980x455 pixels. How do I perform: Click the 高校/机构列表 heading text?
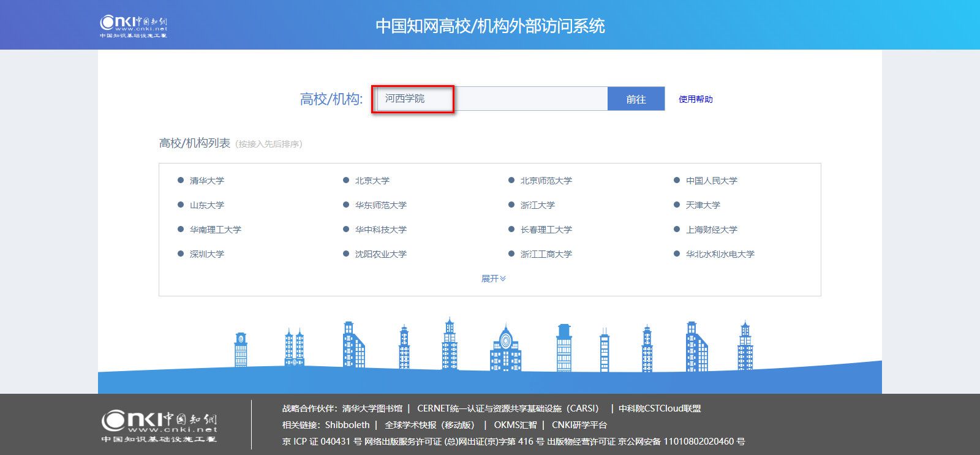pos(195,143)
